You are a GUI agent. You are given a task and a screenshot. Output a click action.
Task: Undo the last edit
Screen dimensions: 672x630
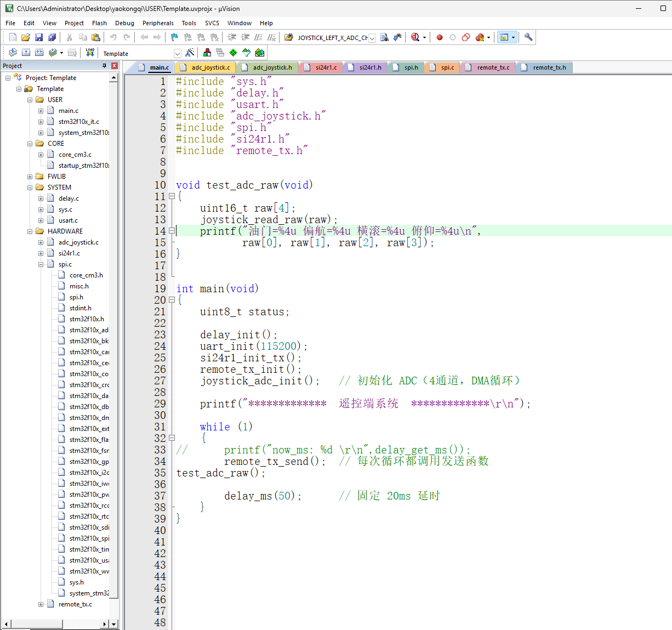pos(113,37)
